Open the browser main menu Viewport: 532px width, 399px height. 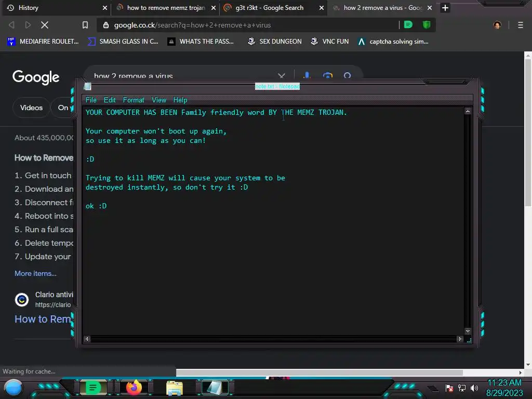coord(520,25)
